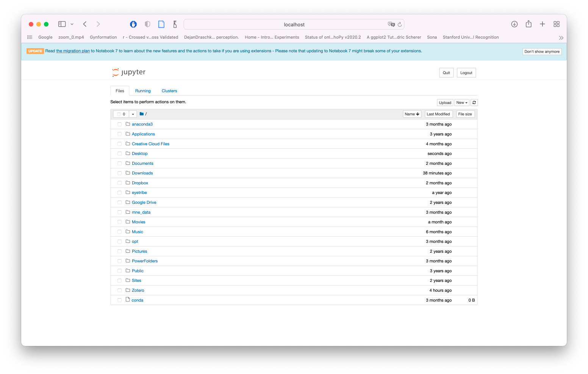Screen dimensions: 588x374
Task: Open the Safari sidebar options chevron
Action: pos(72,24)
